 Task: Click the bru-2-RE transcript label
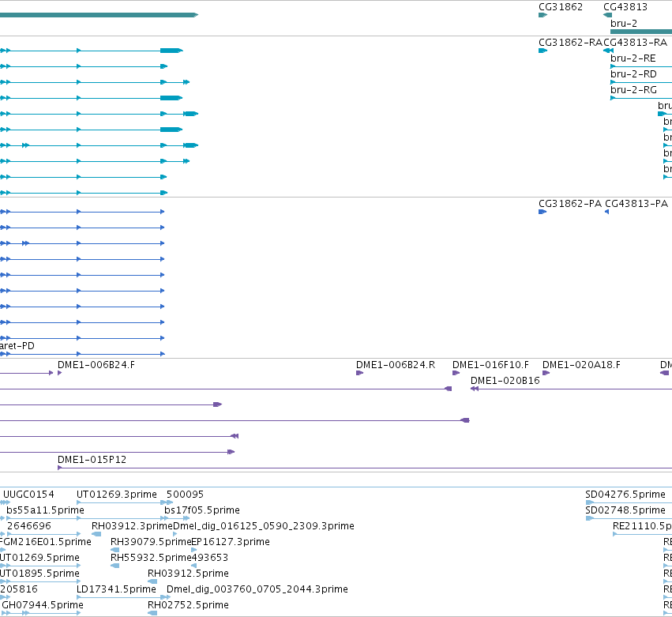(633, 58)
